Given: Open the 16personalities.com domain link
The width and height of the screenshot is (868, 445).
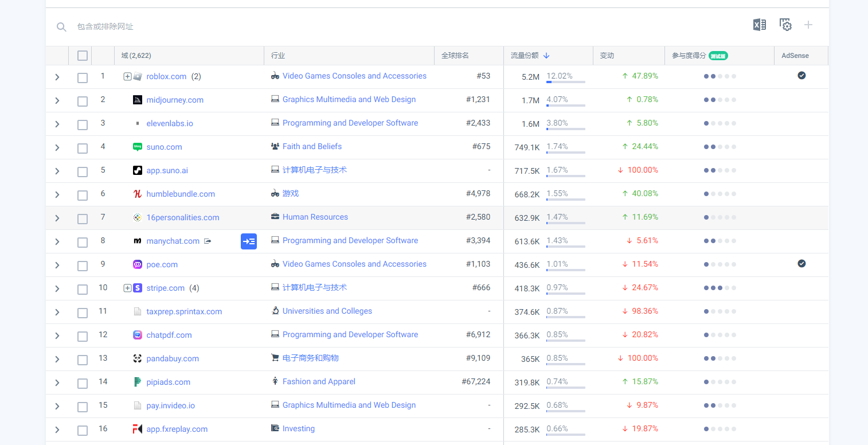Looking at the screenshot, I should (x=183, y=218).
